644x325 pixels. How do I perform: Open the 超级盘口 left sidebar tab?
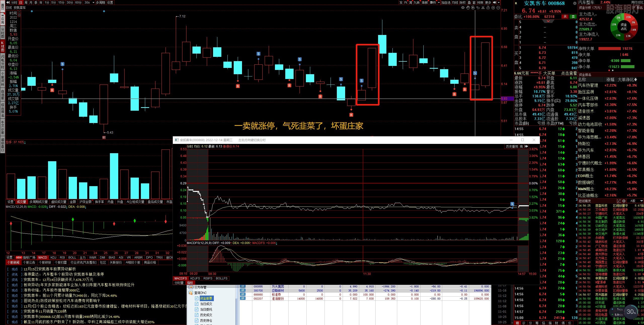(3, 145)
